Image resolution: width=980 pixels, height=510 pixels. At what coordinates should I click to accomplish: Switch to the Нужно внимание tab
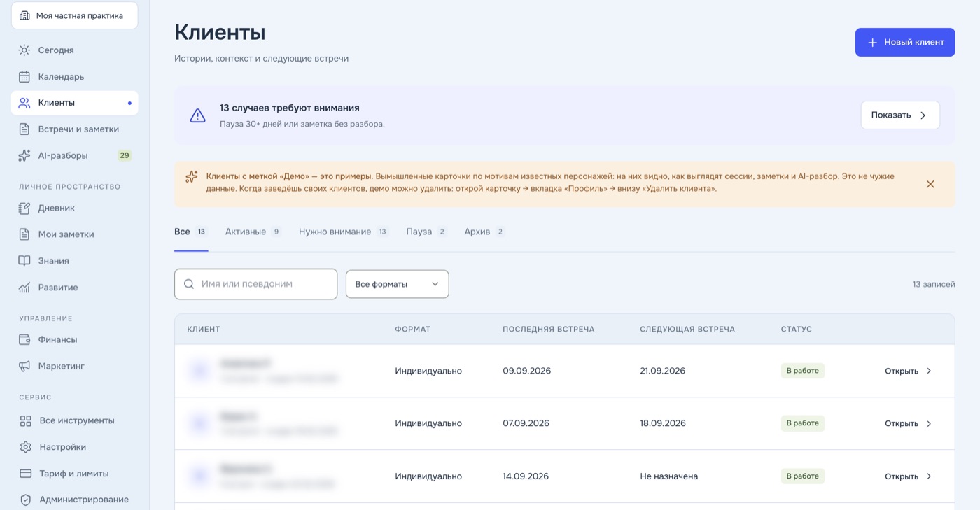[344, 232]
